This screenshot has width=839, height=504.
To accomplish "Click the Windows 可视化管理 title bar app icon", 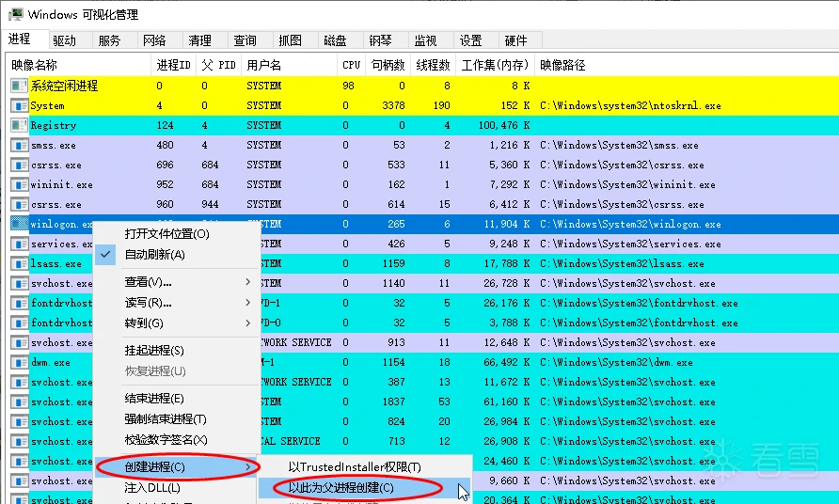I will pos(16,14).
